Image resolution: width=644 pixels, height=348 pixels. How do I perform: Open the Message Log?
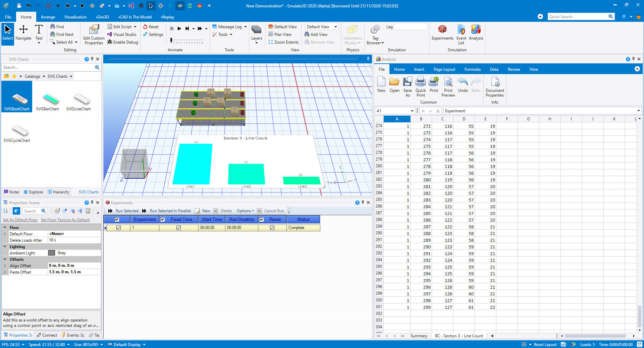pos(229,26)
